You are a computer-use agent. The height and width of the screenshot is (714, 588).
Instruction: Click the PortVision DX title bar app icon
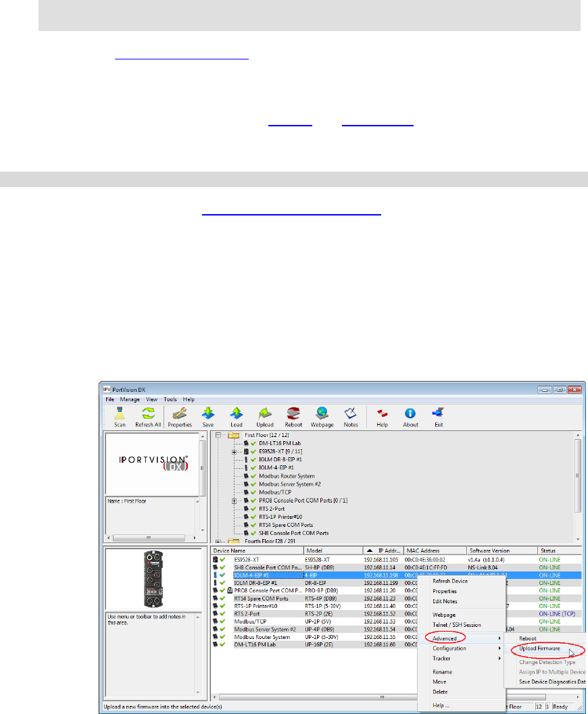[107, 390]
